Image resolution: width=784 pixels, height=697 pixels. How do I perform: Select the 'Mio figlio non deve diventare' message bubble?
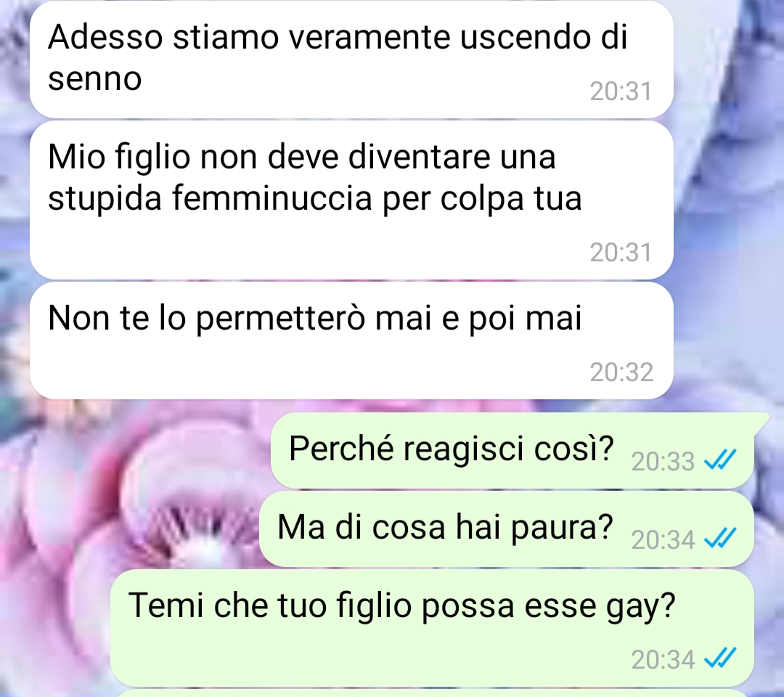[351, 200]
